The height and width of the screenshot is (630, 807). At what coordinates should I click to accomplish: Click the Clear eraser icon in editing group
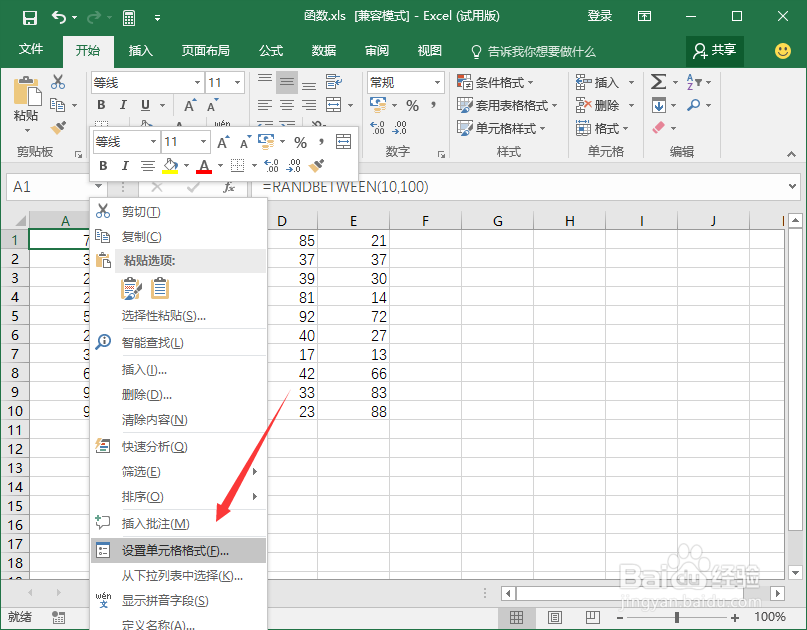point(658,128)
